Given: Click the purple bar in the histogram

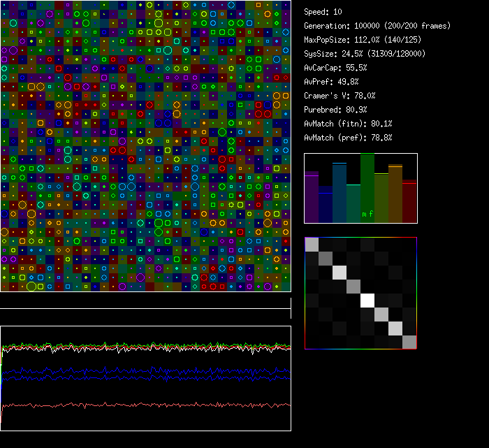Looking at the screenshot, I should pyautogui.click(x=312, y=198).
